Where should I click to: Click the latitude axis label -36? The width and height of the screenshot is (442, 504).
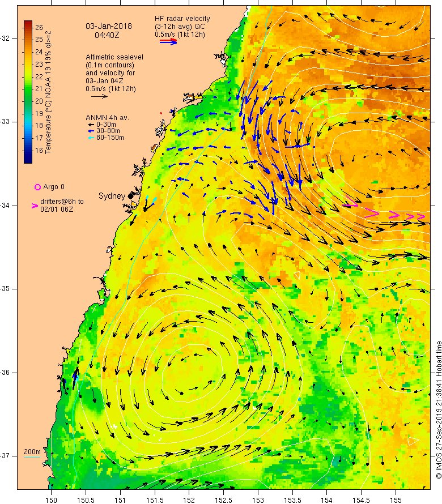pos(5,373)
